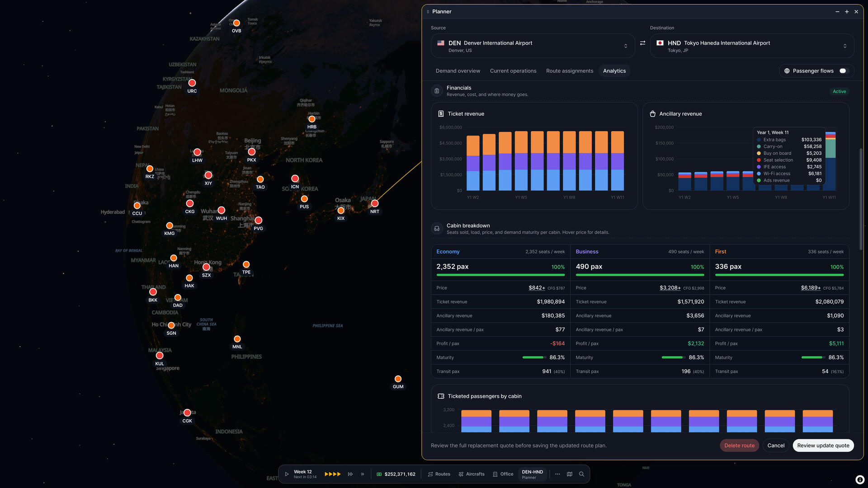Swap source and destination airports
Image resolution: width=868 pixels, height=488 pixels.
point(642,43)
